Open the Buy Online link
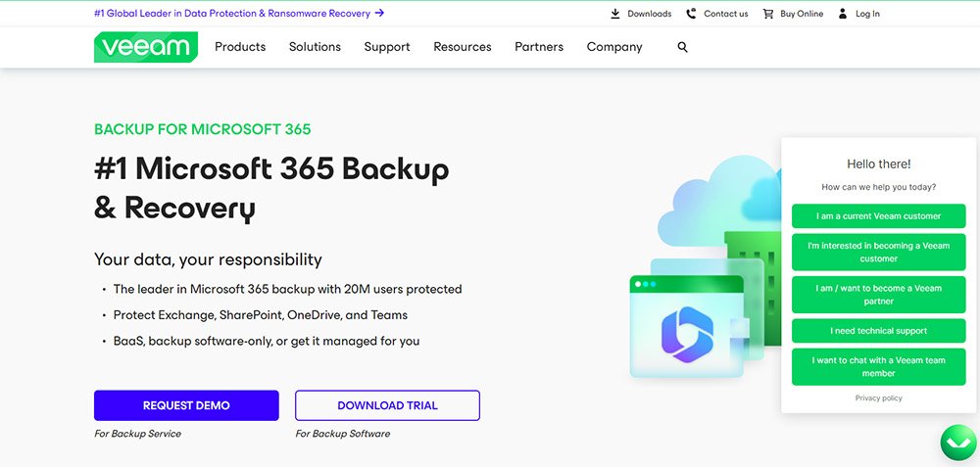The height and width of the screenshot is (467, 980). tap(802, 14)
